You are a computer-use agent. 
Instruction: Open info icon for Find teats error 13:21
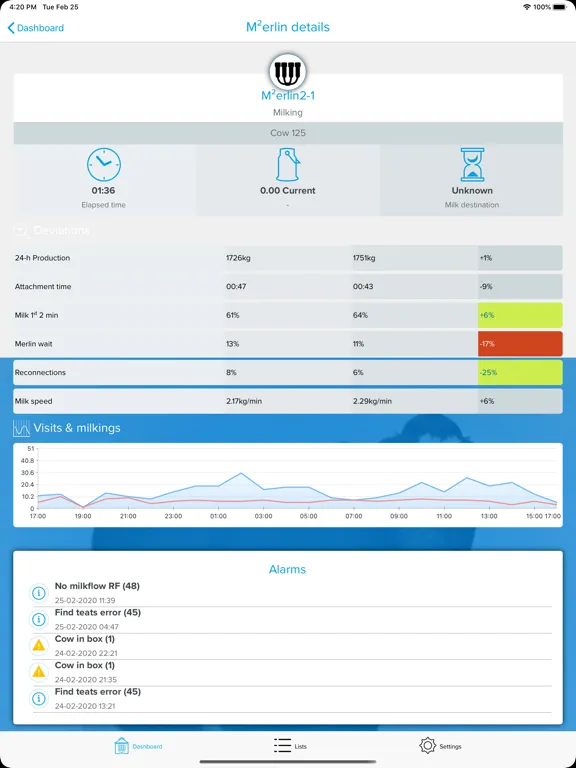point(39,699)
